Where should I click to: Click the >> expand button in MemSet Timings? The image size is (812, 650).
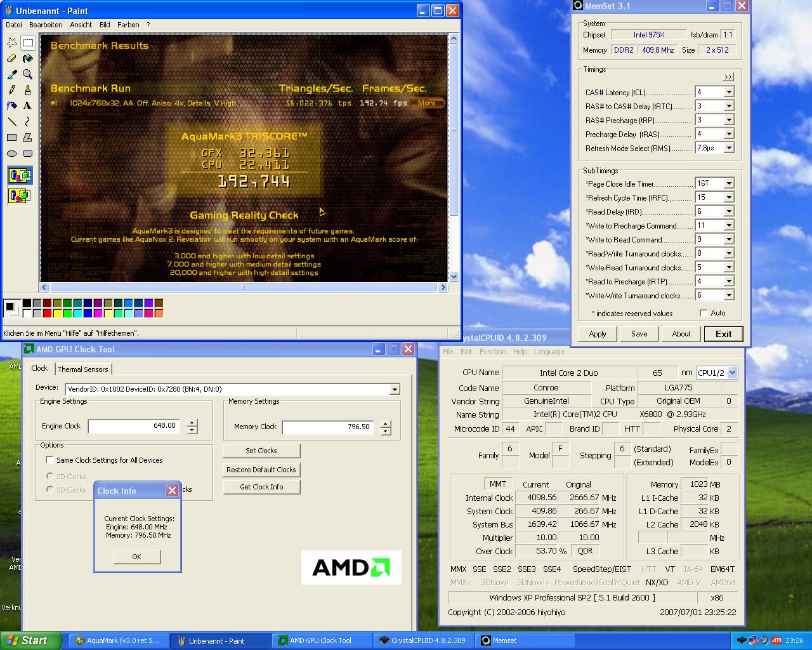point(728,77)
